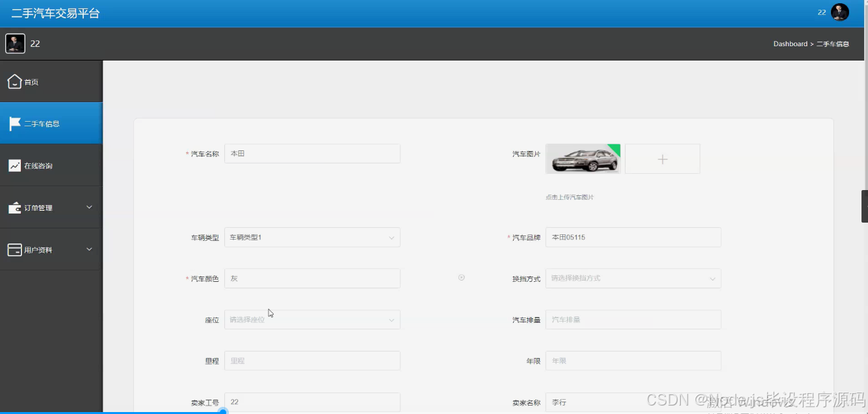Click the 卖家工号 input field
Image resolution: width=868 pixels, height=414 pixels.
point(312,402)
